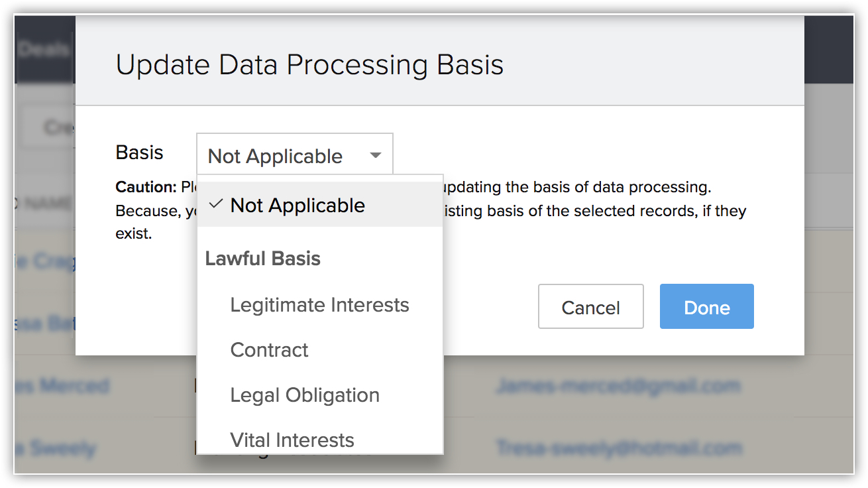The width and height of the screenshot is (868, 488).
Task: Click the Lawful Basis group header
Action: point(263,259)
